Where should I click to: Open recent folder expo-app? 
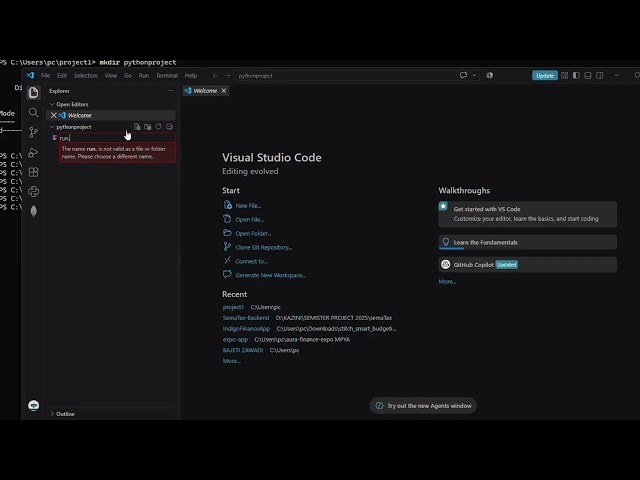click(235, 339)
